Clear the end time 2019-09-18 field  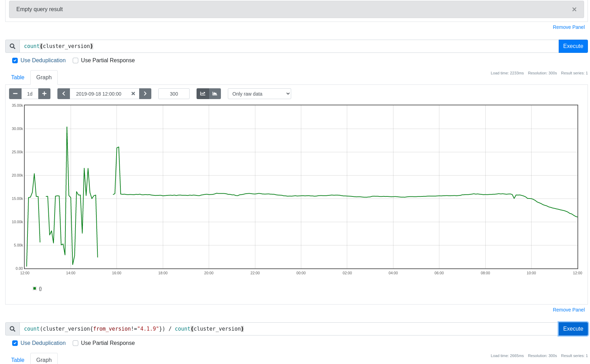[133, 94]
